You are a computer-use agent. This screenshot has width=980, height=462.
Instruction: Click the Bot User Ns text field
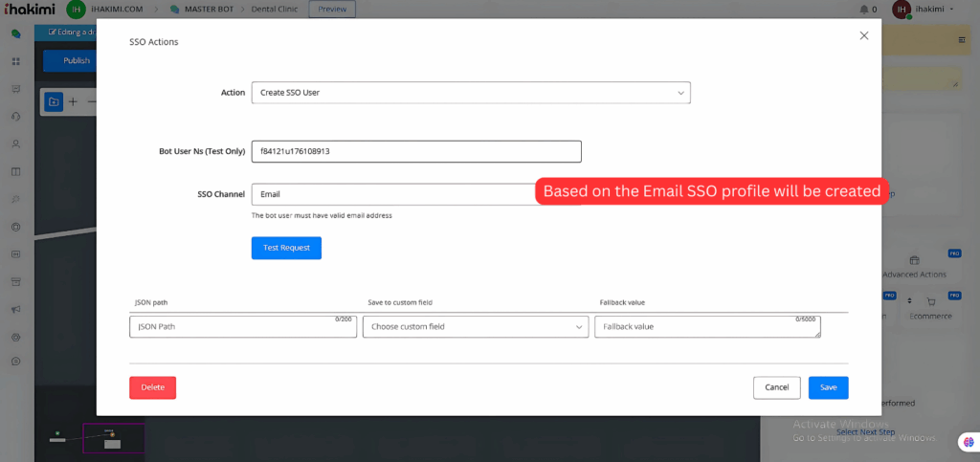415,151
